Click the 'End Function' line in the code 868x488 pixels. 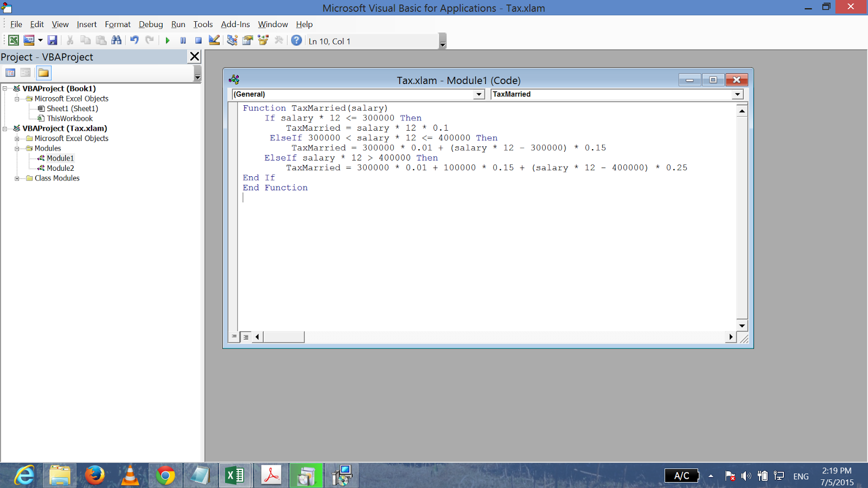coord(275,188)
